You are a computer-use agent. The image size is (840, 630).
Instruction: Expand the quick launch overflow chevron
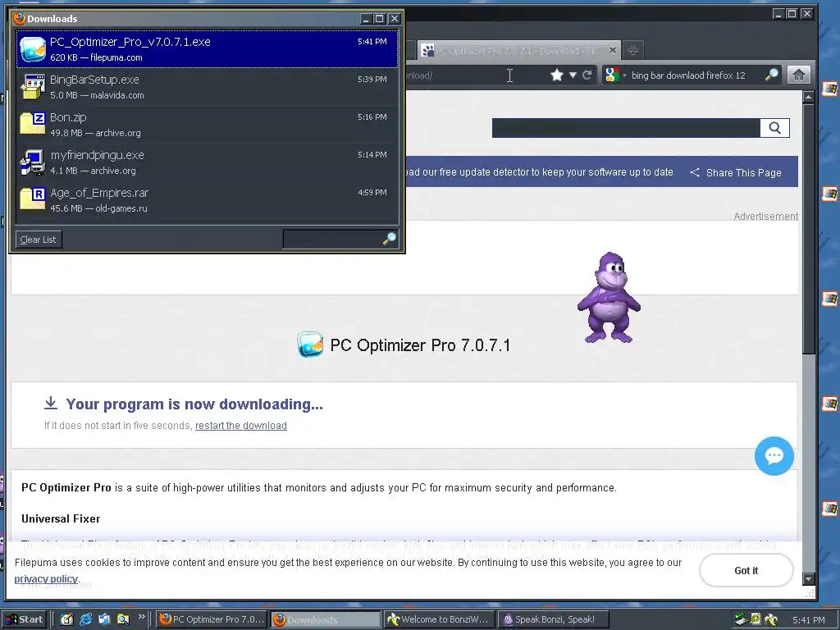[x=141, y=617]
